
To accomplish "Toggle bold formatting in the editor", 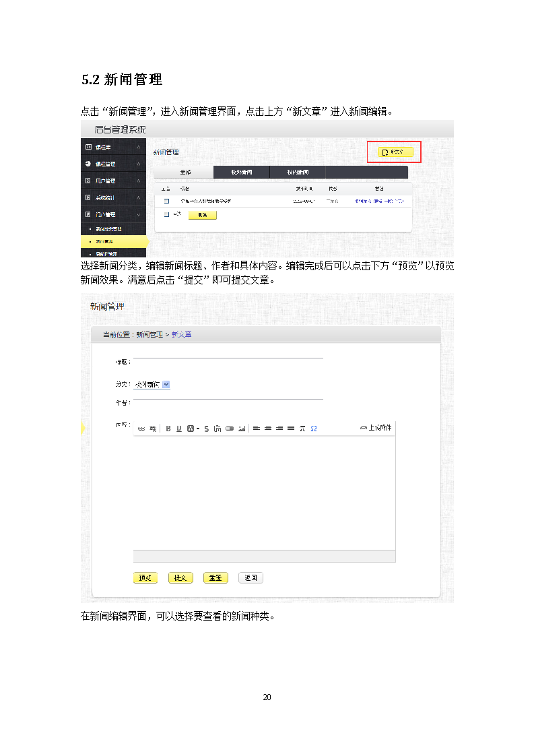I will click(168, 429).
